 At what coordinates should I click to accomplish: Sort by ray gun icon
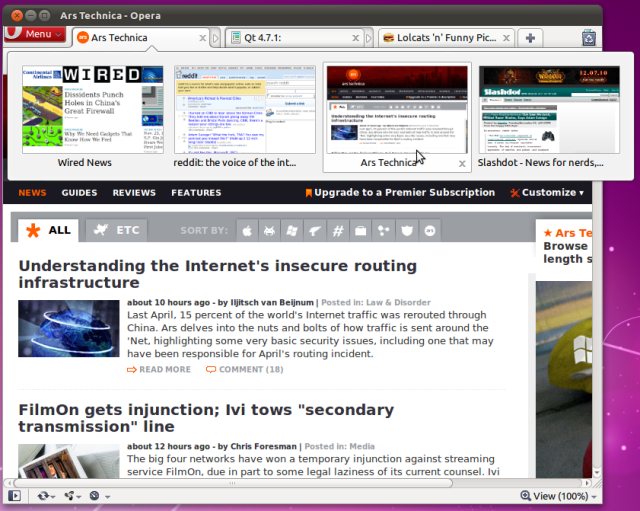coord(315,231)
